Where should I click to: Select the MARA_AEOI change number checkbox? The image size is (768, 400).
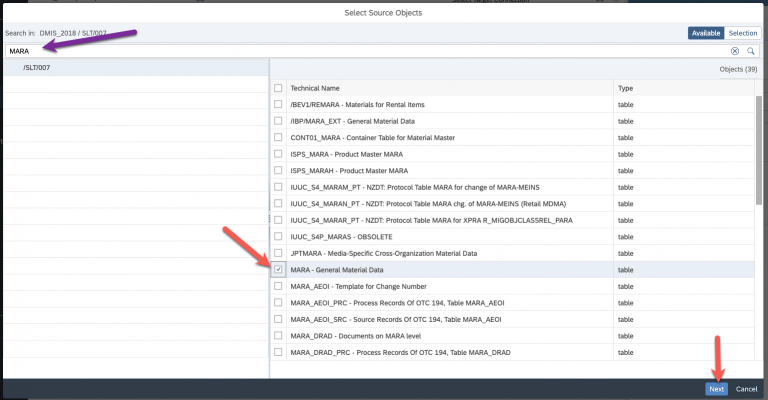tap(278, 286)
